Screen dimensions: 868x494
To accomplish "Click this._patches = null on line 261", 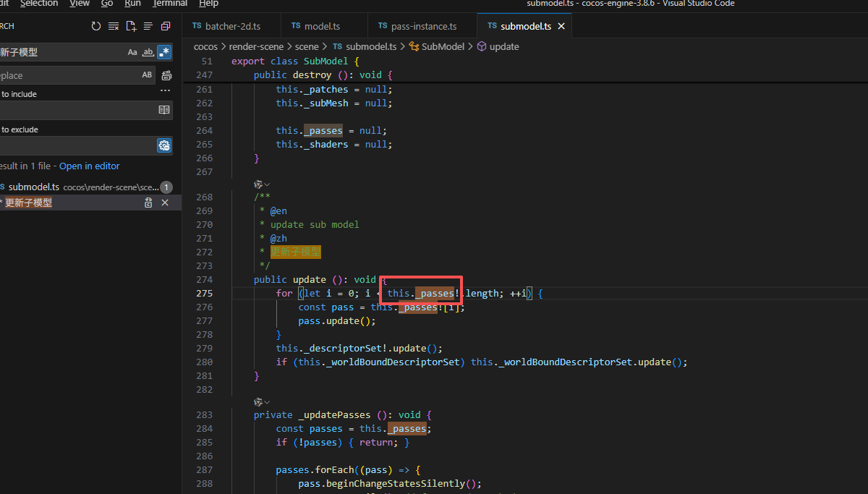I will [x=333, y=90].
